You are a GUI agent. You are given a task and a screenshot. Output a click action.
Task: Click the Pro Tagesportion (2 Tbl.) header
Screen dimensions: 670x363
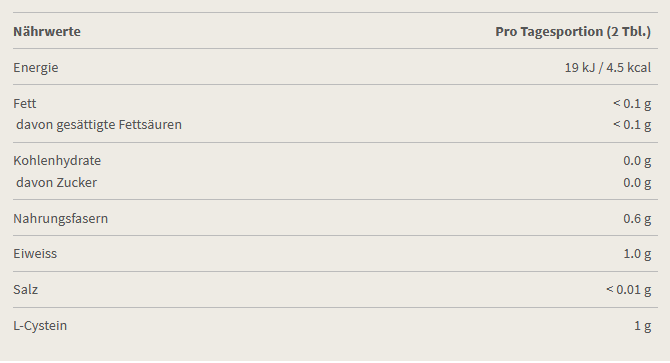573,32
